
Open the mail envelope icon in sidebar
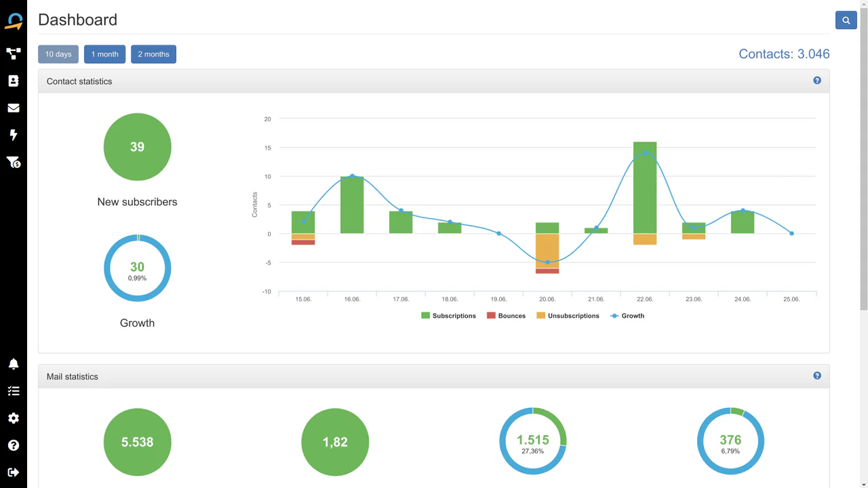(14, 108)
